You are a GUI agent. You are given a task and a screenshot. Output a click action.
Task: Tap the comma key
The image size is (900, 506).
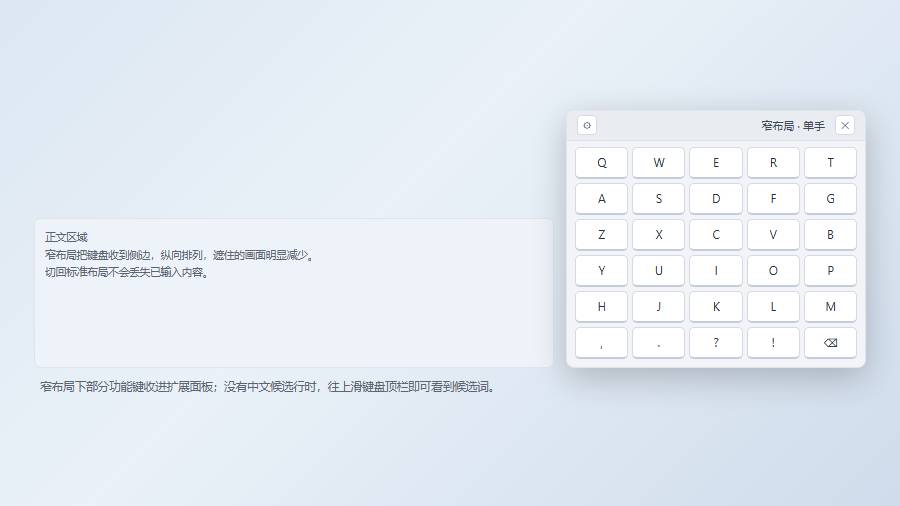(601, 342)
